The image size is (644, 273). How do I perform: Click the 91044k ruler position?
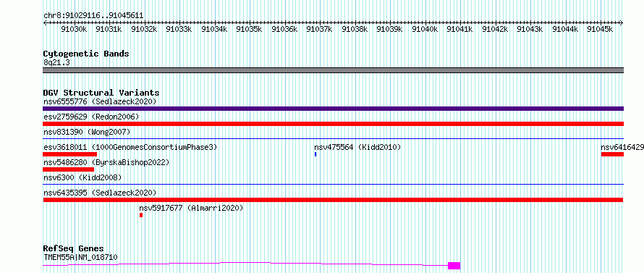point(566,29)
